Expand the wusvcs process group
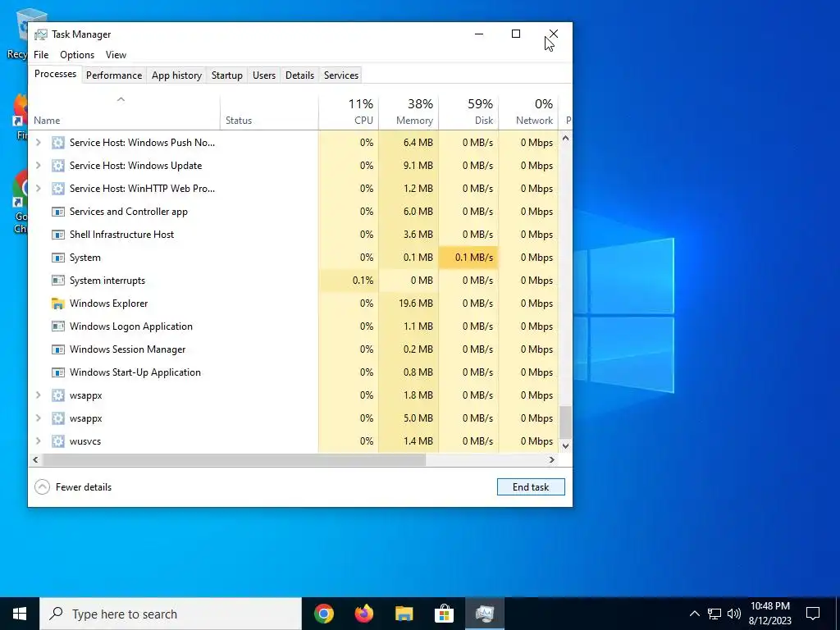The width and height of the screenshot is (840, 630). pyautogui.click(x=38, y=441)
